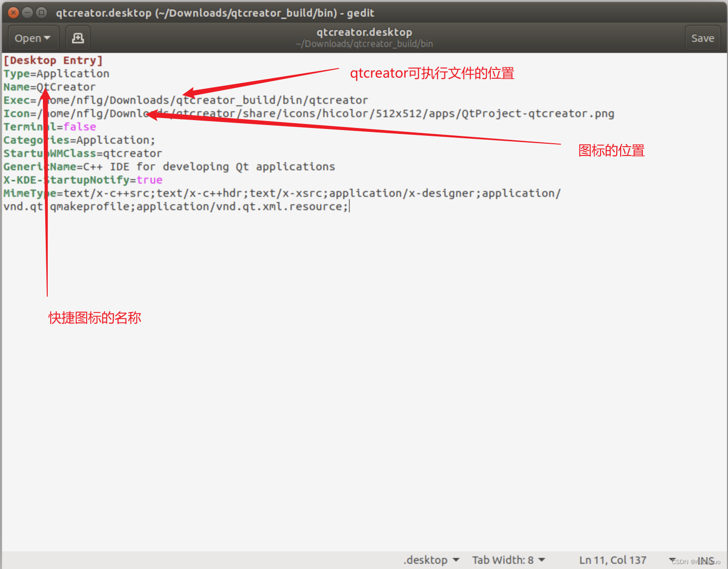Select the Ln 11, Col 137 position indicator
Screen dimensions: 728x569
(612, 560)
